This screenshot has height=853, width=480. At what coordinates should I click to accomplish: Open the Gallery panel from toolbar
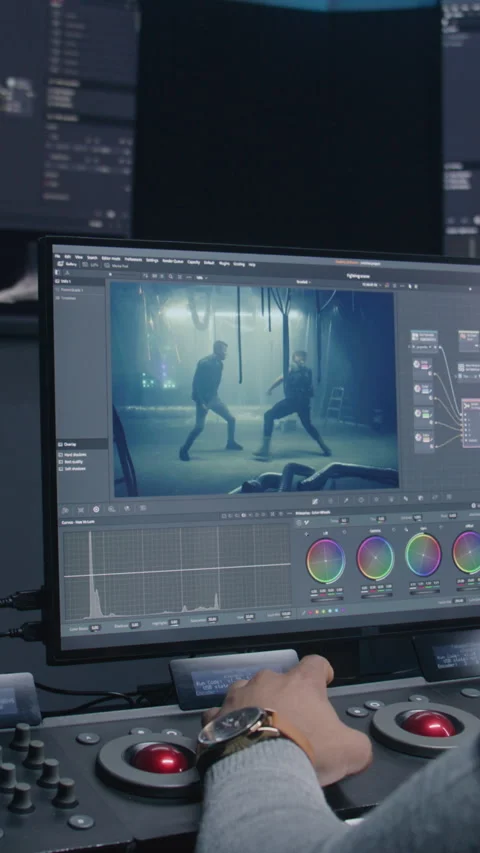(68, 264)
